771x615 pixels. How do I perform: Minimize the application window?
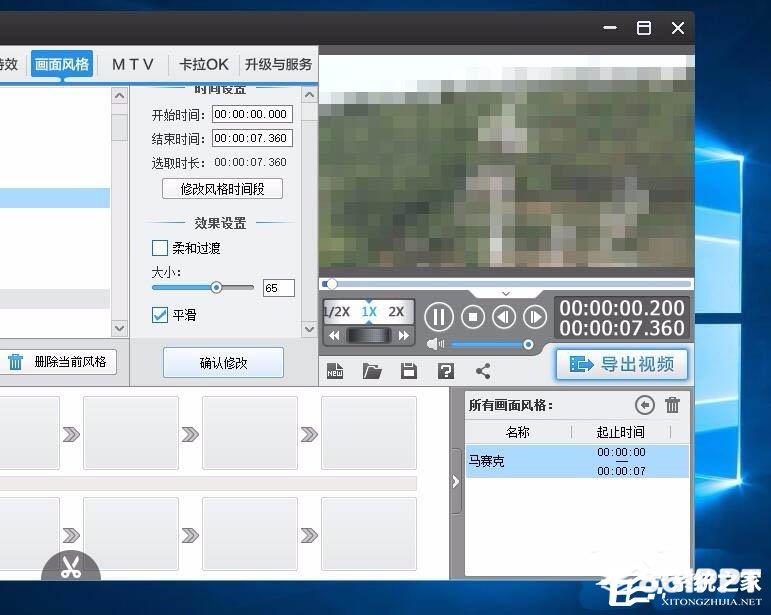click(x=610, y=28)
